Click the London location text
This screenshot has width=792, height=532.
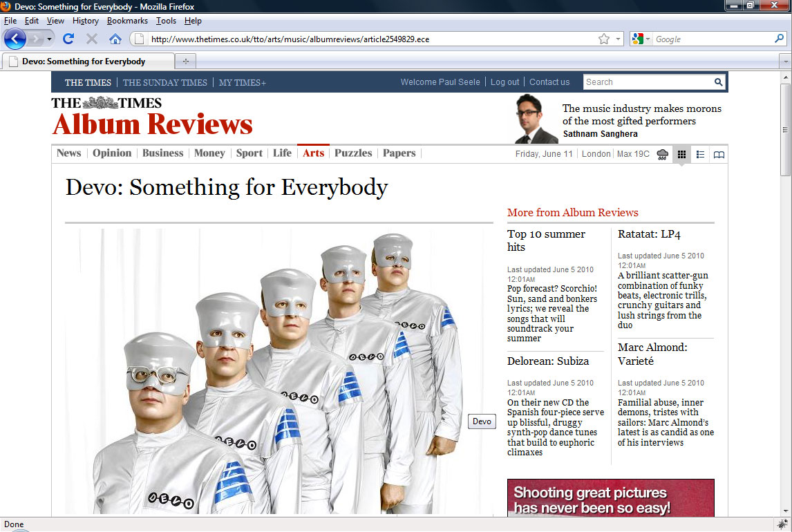[x=596, y=154]
